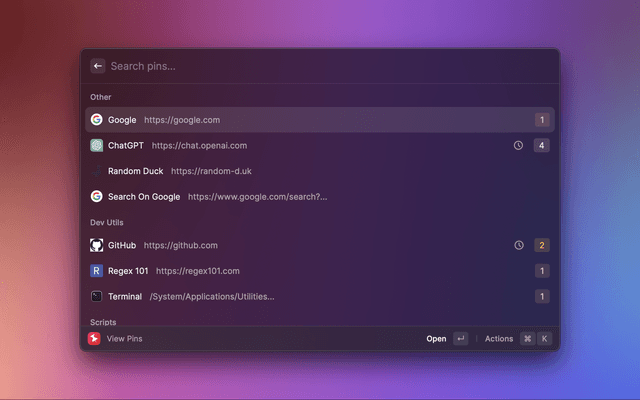Click the highlighted shortcut badge 2 on GitHub

[541, 245]
